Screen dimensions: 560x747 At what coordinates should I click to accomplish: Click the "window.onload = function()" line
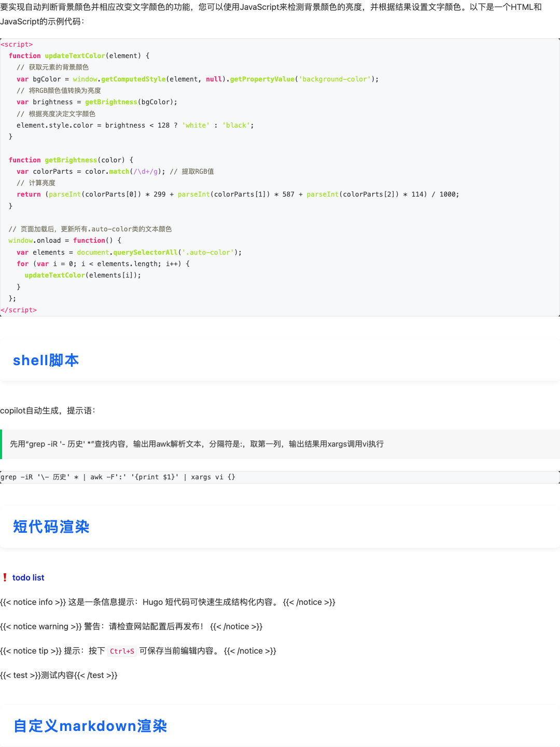click(x=65, y=241)
